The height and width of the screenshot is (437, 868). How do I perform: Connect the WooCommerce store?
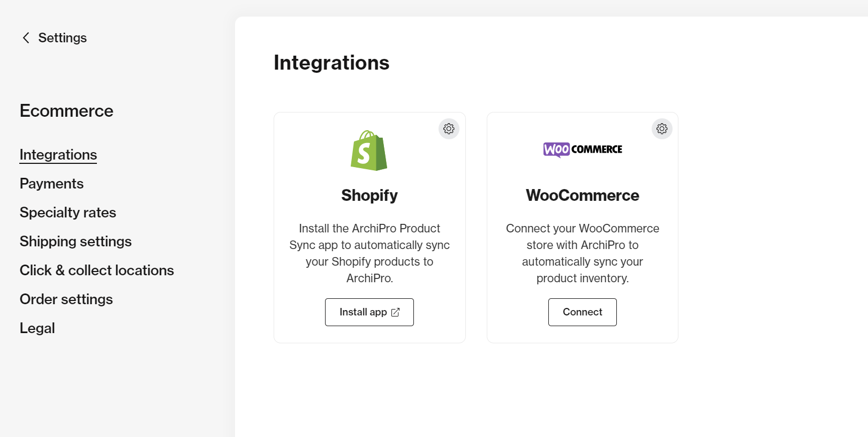click(583, 312)
